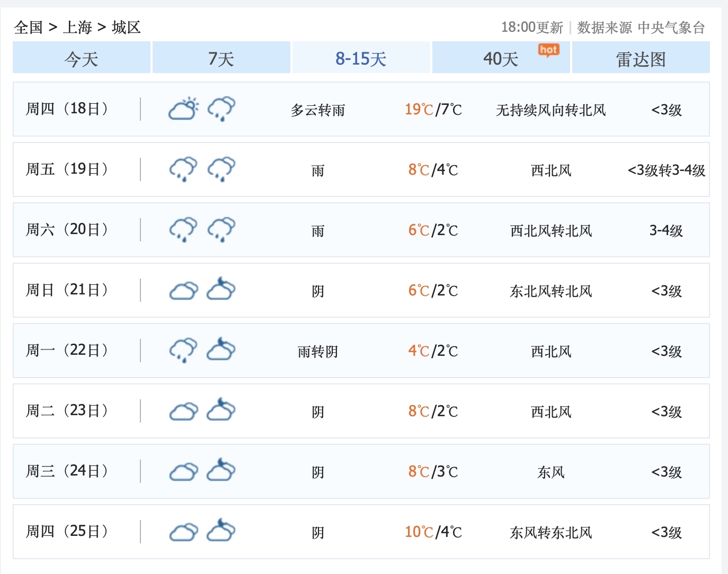This screenshot has height=574, width=728.
Task: Click night cloudy-moon icon for 周二 23日
Action: tap(221, 409)
